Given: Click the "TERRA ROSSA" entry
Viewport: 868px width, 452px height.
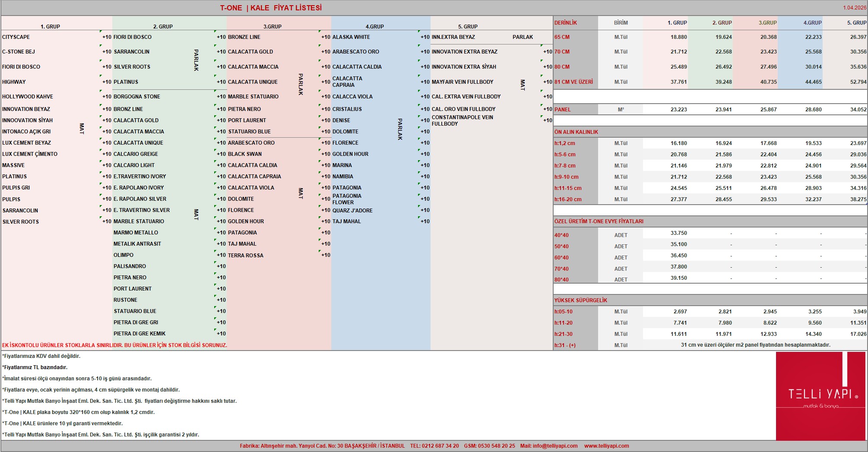Looking at the screenshot, I should [x=246, y=256].
